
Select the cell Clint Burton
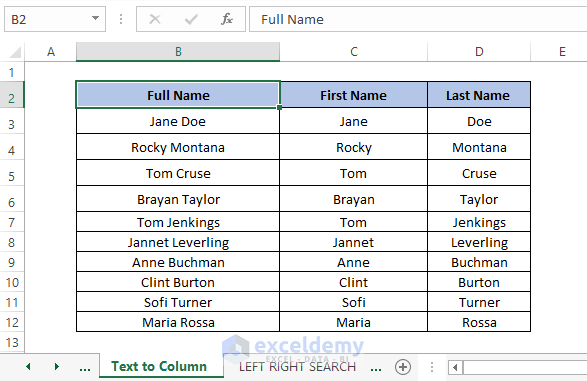click(178, 282)
